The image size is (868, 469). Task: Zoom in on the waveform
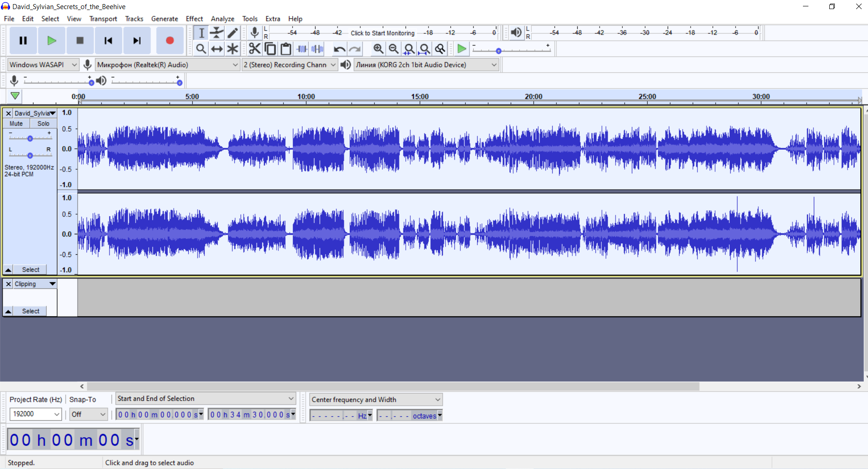[378, 49]
